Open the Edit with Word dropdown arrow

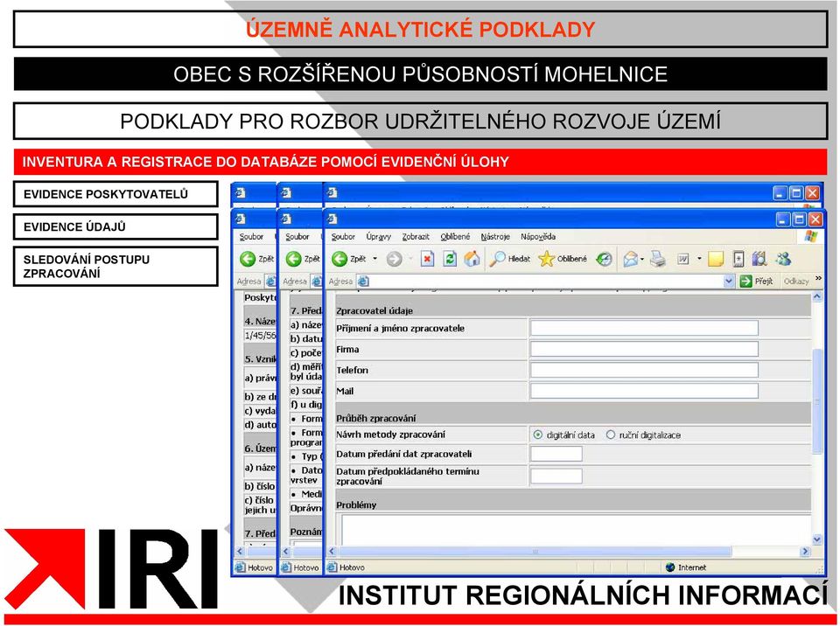pos(699,259)
